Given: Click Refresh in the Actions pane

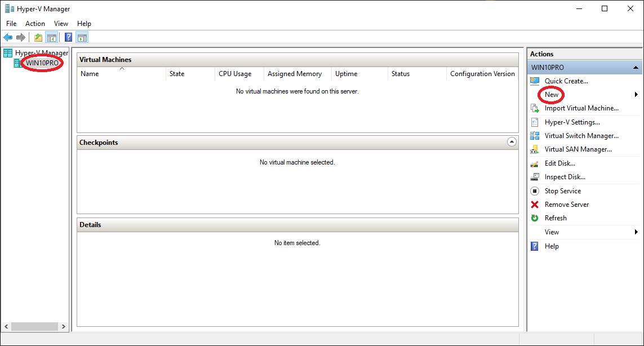Looking at the screenshot, I should (556, 218).
